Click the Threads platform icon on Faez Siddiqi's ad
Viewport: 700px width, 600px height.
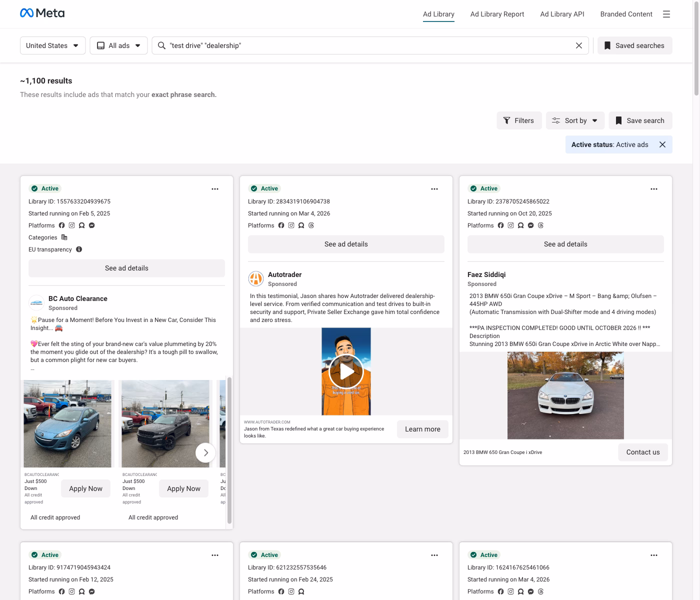tap(540, 225)
